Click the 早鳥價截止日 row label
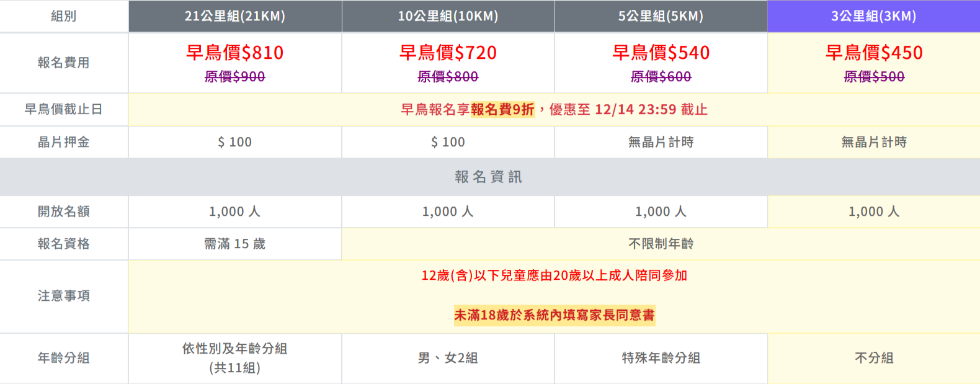 click(63, 110)
